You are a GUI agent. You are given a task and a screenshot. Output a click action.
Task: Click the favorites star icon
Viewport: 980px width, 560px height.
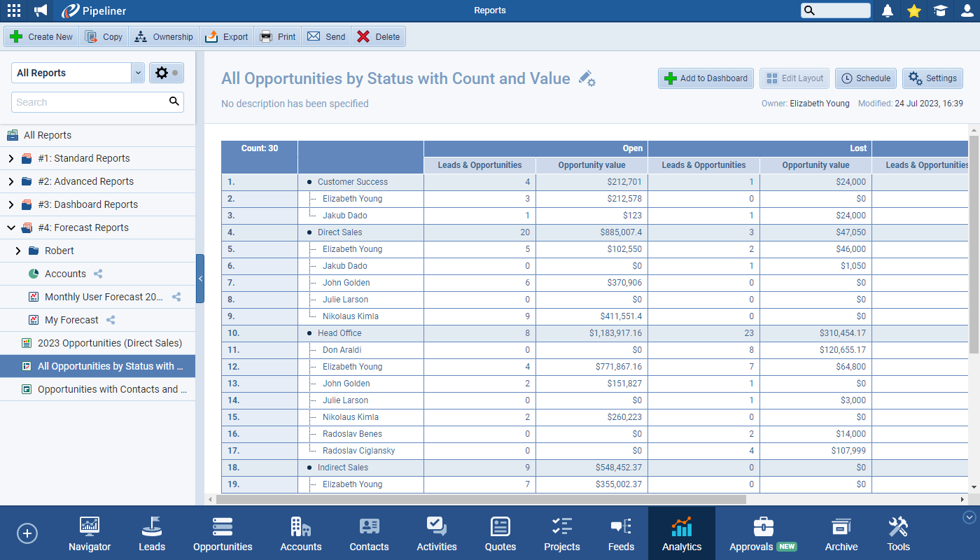coord(913,10)
